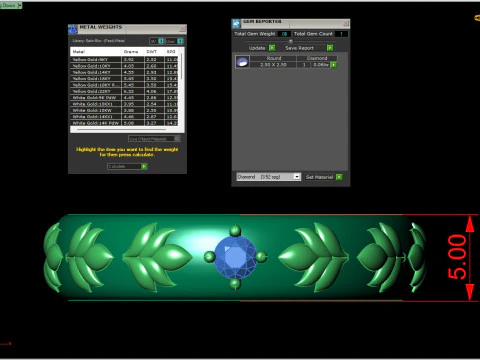This screenshot has width=480, height=360.
Task: Select the White Gold 14K PdW row
Action: pyautogui.click(x=124, y=123)
